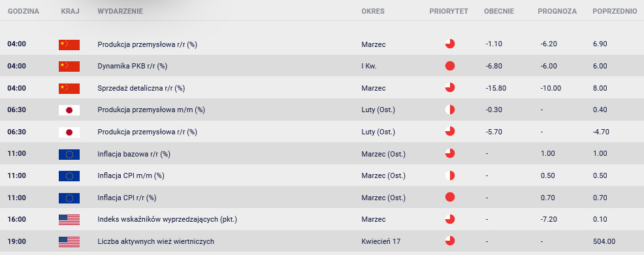Click full priority circle for Inflacja CPI r/r
Viewport: 644px width, 255px height.
[450, 197]
